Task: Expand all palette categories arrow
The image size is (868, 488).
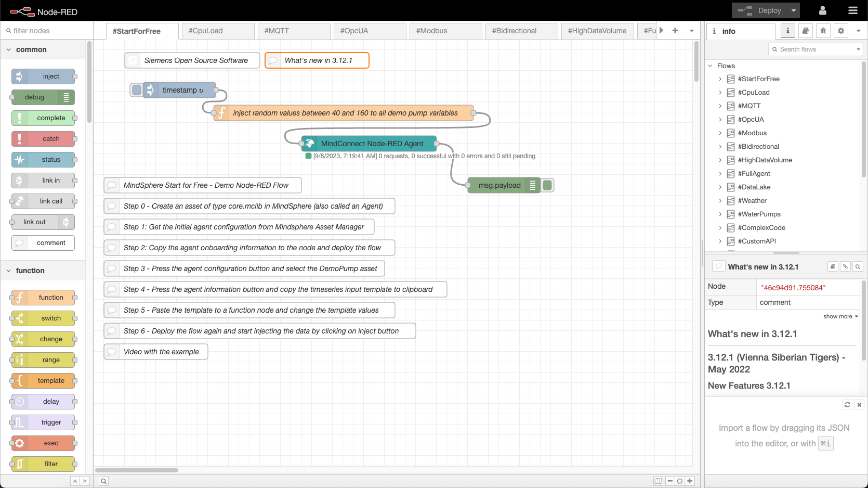Action: point(85,481)
